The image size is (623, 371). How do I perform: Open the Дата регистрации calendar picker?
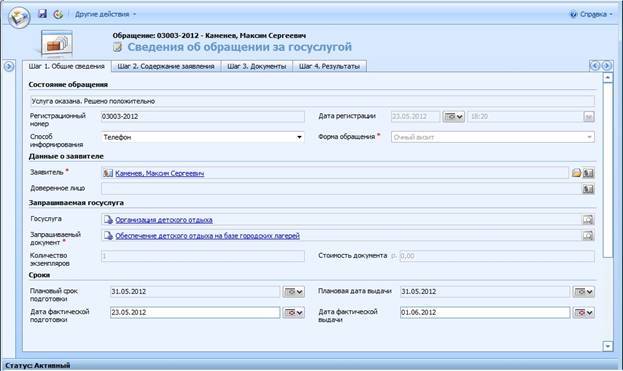(x=453, y=116)
